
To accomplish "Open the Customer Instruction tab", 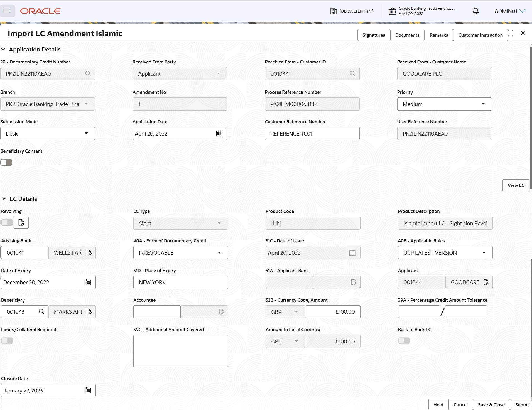I will (480, 35).
